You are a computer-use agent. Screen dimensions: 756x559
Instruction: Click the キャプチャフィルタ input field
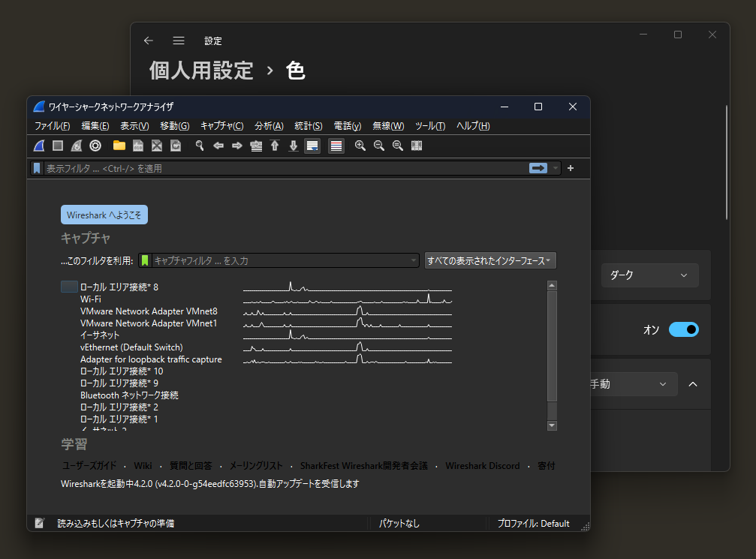pos(279,260)
